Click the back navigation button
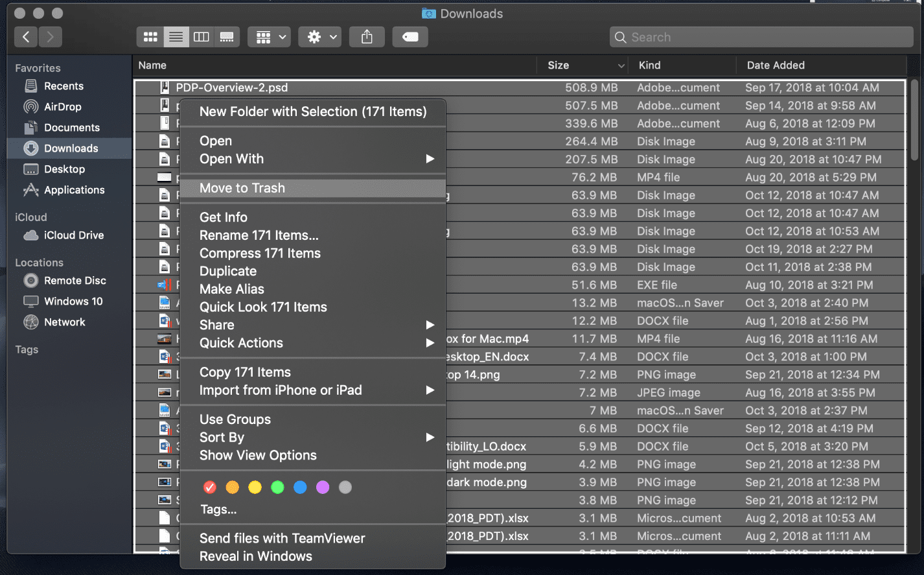Viewport: 924px width, 575px height. pyautogui.click(x=26, y=37)
